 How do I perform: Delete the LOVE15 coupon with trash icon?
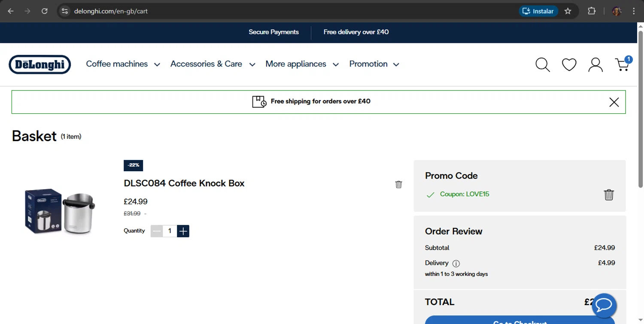tap(609, 195)
